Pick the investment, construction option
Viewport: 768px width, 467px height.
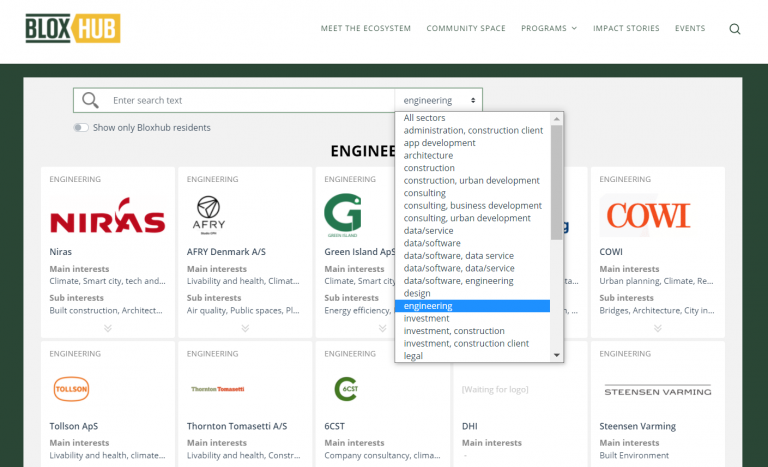click(472, 331)
